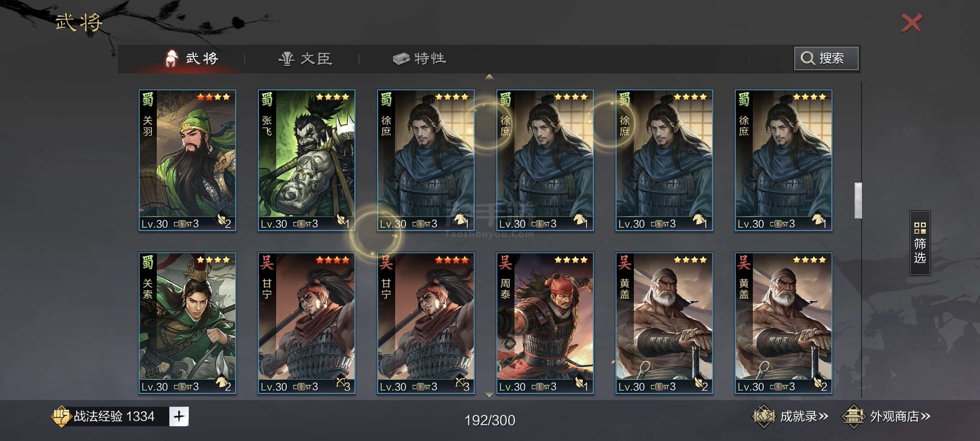Image resolution: width=980 pixels, height=441 pixels.
Task: Add battle tactic experience with plus button
Action: (179, 416)
